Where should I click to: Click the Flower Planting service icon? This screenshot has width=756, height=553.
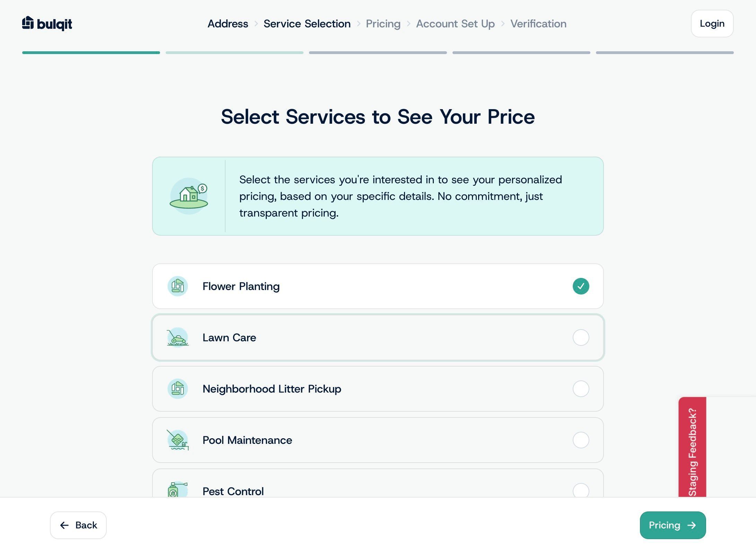(178, 286)
